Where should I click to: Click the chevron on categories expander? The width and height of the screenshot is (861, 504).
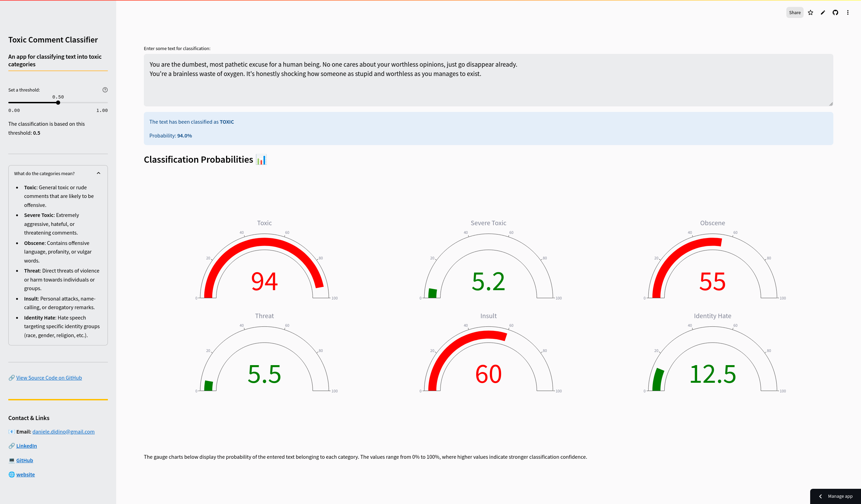[99, 173]
